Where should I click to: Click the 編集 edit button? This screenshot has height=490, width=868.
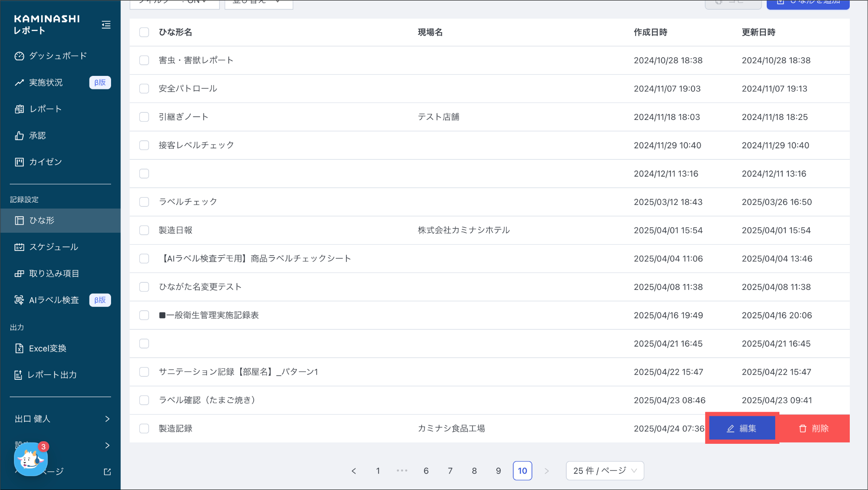(x=742, y=429)
